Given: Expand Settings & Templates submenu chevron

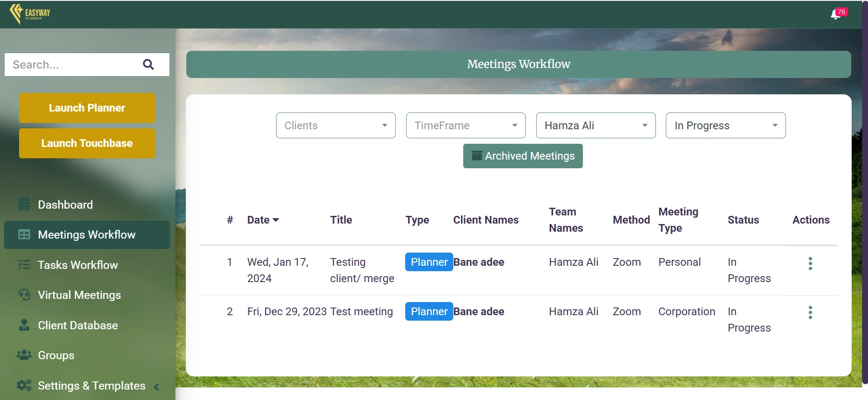Looking at the screenshot, I should pyautogui.click(x=156, y=387).
